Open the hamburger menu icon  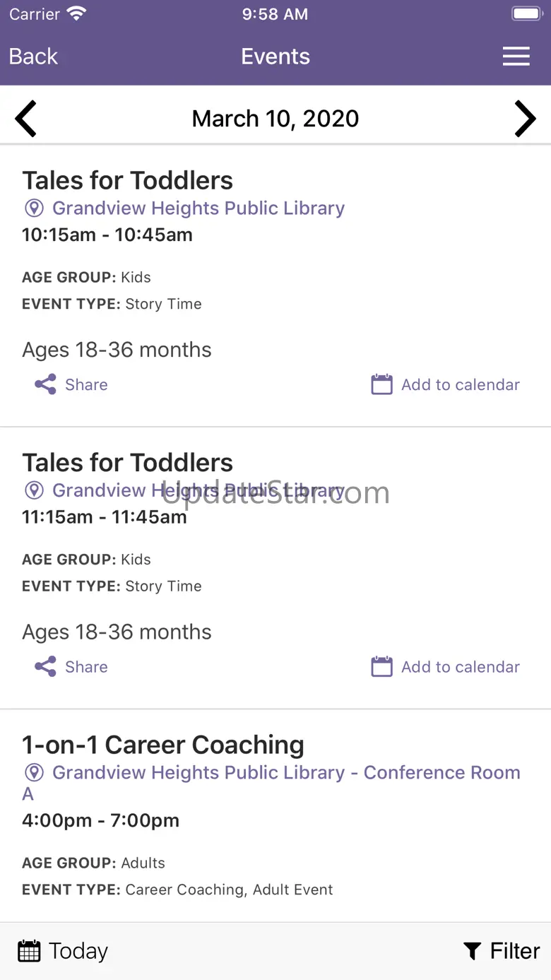pyautogui.click(x=516, y=57)
